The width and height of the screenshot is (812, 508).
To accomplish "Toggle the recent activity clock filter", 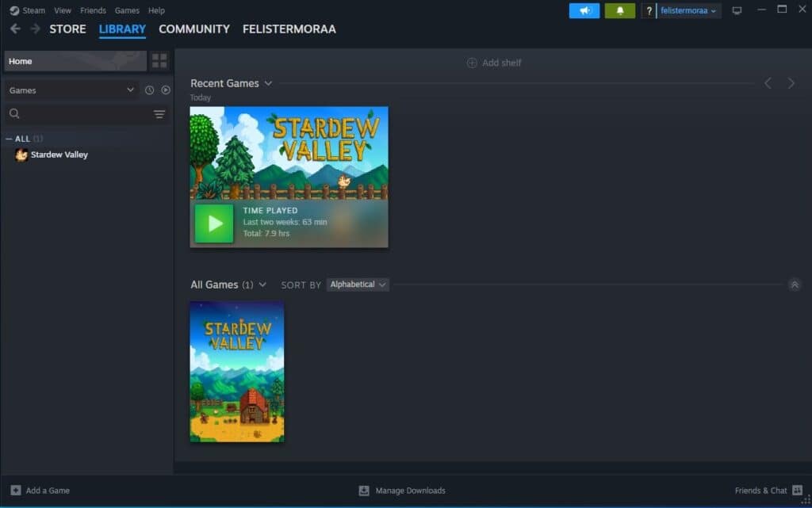I will (149, 90).
